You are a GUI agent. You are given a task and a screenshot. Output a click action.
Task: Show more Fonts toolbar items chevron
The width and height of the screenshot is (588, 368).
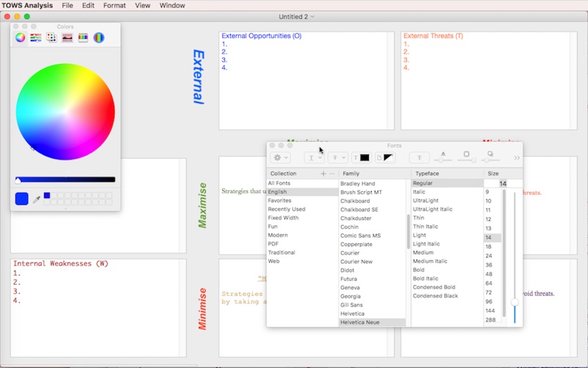click(517, 158)
